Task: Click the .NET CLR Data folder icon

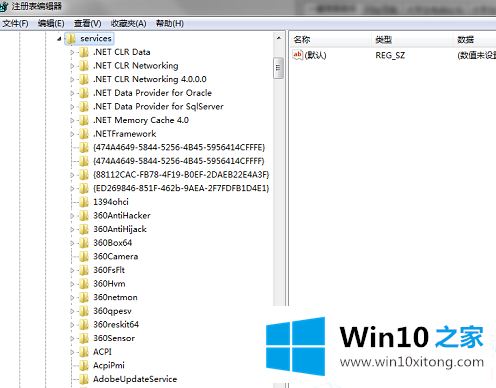Action: pos(84,52)
